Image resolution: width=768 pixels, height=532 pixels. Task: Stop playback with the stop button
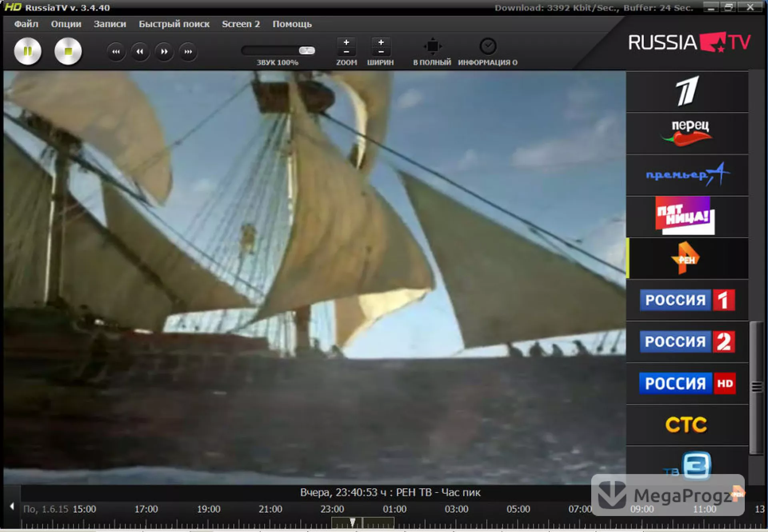[68, 51]
